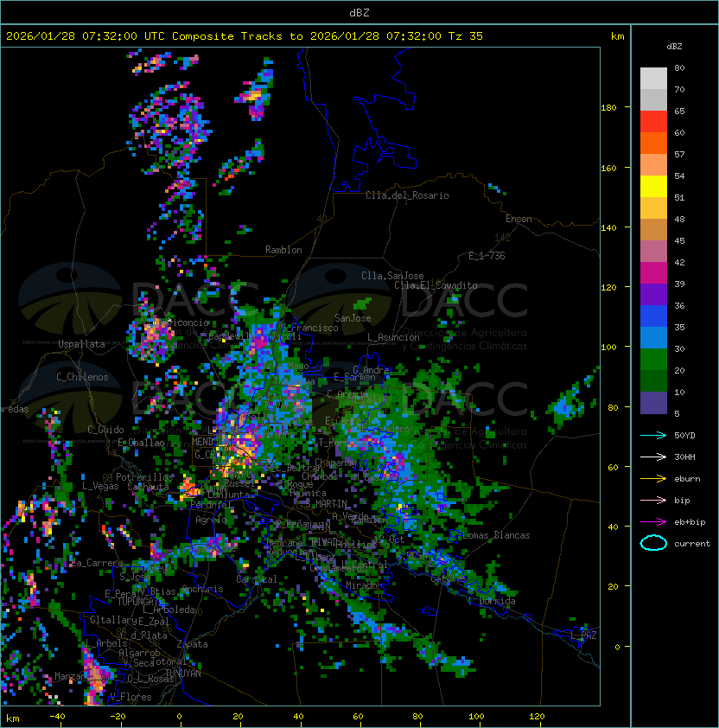
Task: Click the 50YD legend label
Action: point(684,436)
